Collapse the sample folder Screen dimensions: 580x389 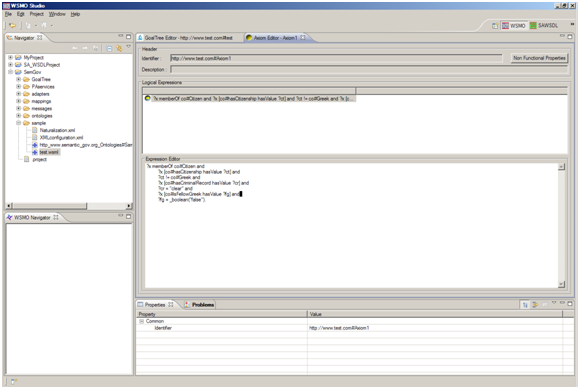click(18, 123)
